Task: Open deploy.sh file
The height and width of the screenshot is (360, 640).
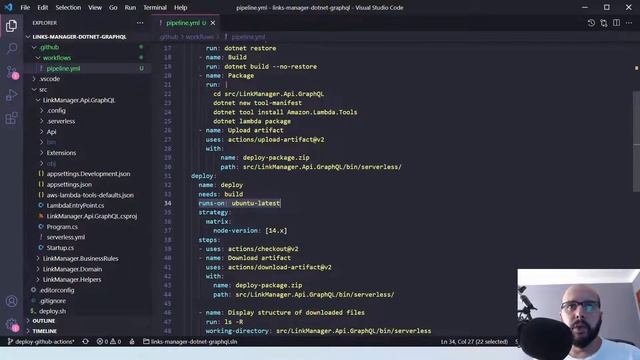Action: click(x=52, y=311)
